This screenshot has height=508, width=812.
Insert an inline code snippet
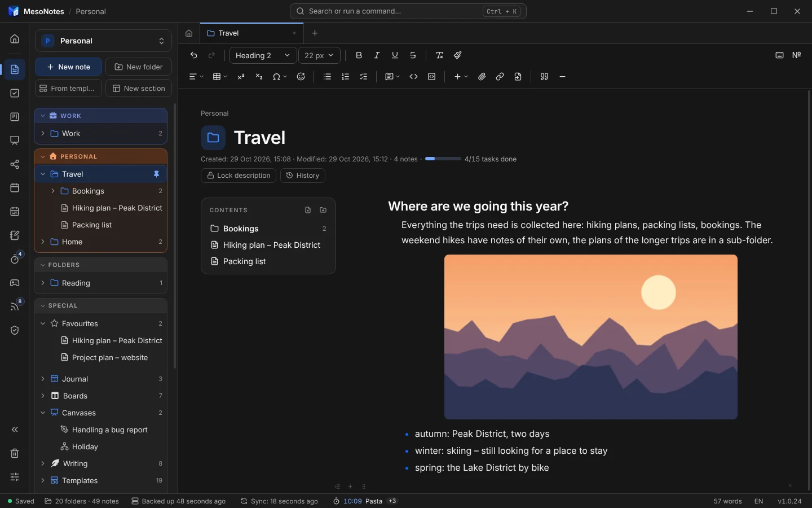(413, 77)
